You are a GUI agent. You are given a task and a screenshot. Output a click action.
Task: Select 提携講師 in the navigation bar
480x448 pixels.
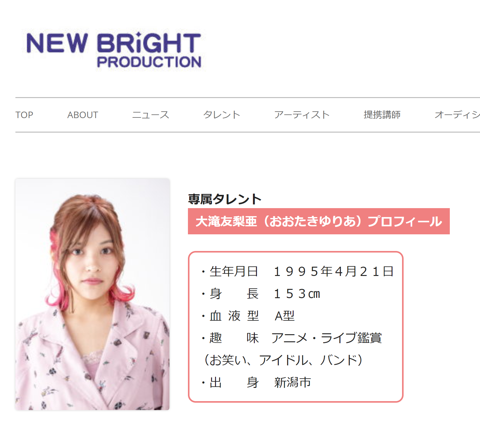(x=382, y=115)
